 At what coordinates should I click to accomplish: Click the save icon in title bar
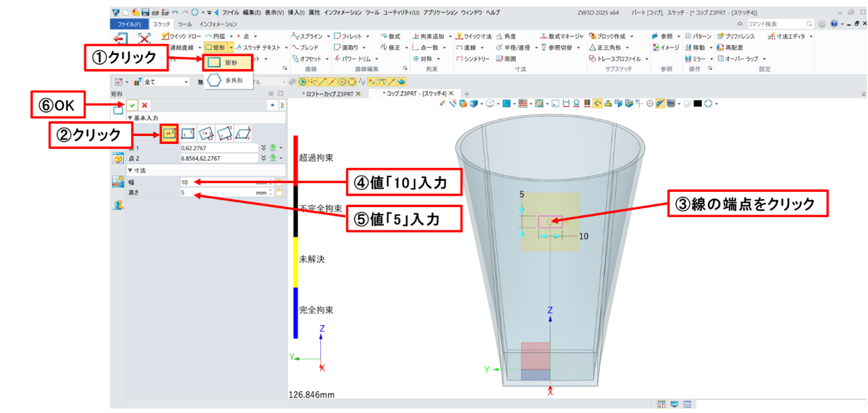(145, 12)
